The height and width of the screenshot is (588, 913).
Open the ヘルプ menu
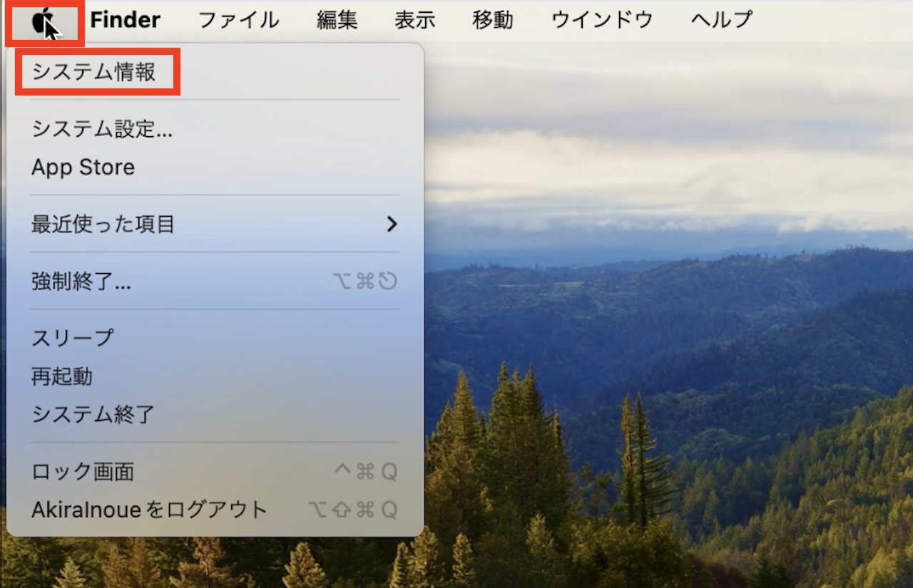(722, 20)
